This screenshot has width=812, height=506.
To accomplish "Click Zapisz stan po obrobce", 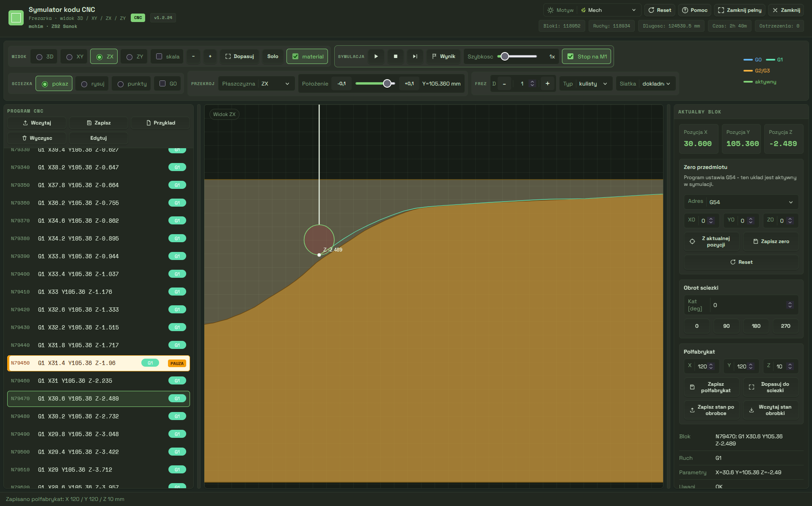I will click(712, 410).
